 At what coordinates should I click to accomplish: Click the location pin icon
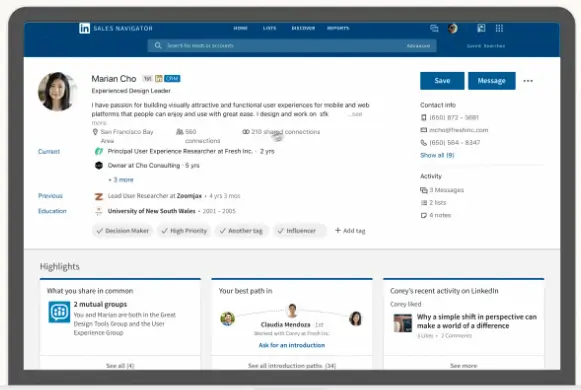[x=95, y=132]
